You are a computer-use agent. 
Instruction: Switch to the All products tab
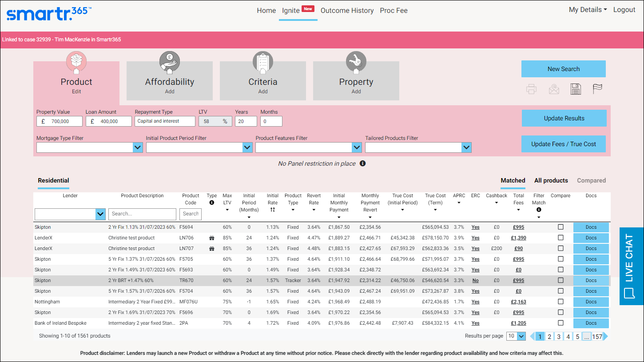[551, 180]
